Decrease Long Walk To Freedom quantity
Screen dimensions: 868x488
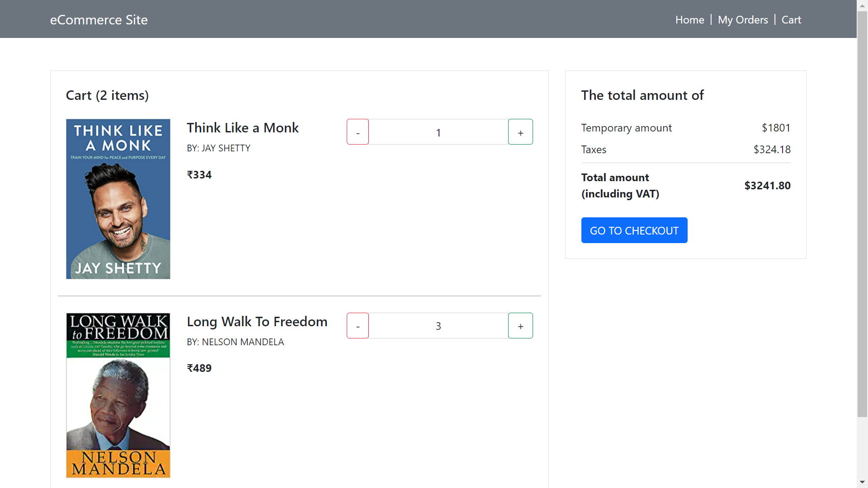pyautogui.click(x=358, y=326)
